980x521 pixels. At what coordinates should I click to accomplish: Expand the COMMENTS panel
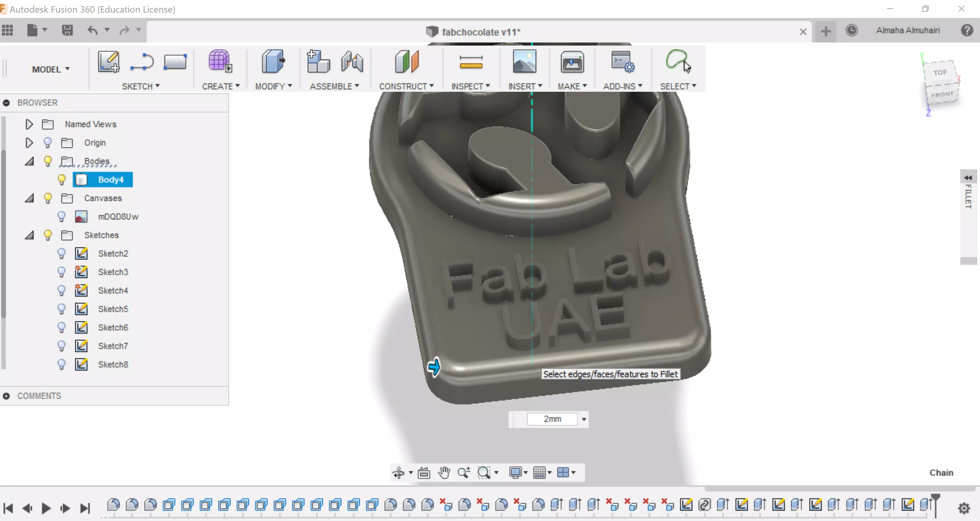6,396
